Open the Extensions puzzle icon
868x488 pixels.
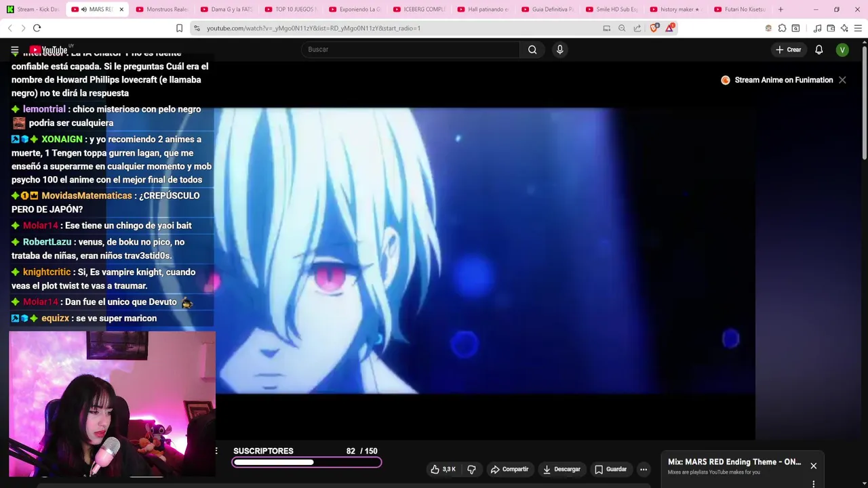click(782, 28)
